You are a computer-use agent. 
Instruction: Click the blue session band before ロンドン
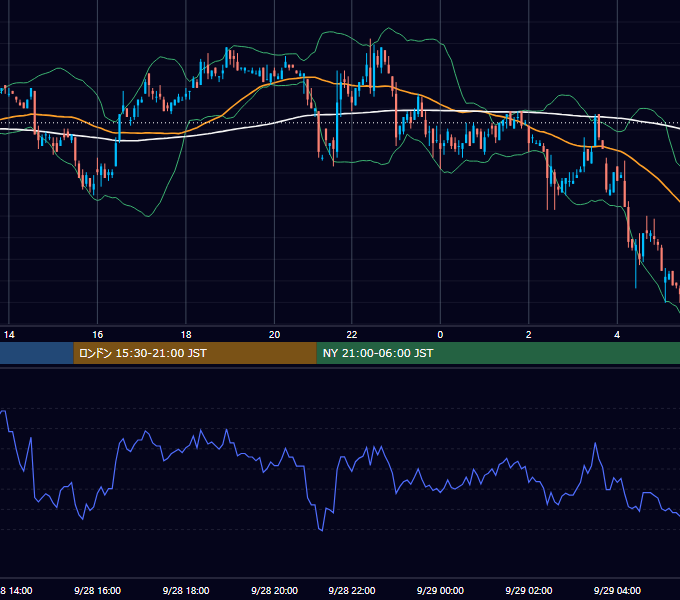tap(37, 353)
